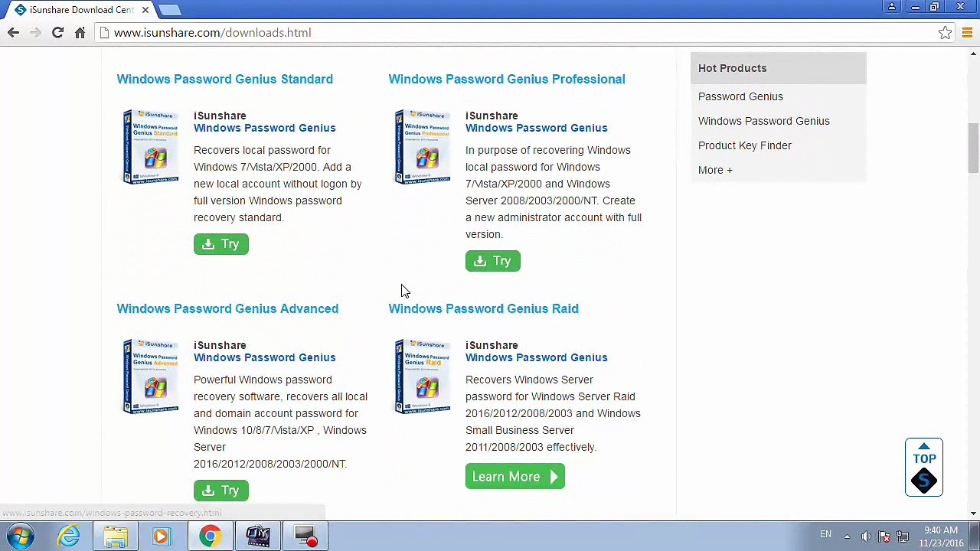Open the screen recorder taskbar icon
This screenshot has width=980, height=551.
305,536
